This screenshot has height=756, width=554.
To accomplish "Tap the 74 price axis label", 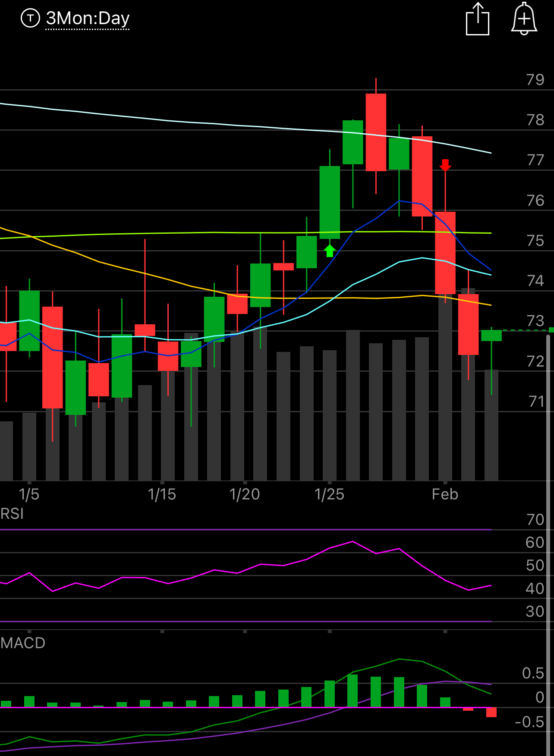I will tap(535, 281).
